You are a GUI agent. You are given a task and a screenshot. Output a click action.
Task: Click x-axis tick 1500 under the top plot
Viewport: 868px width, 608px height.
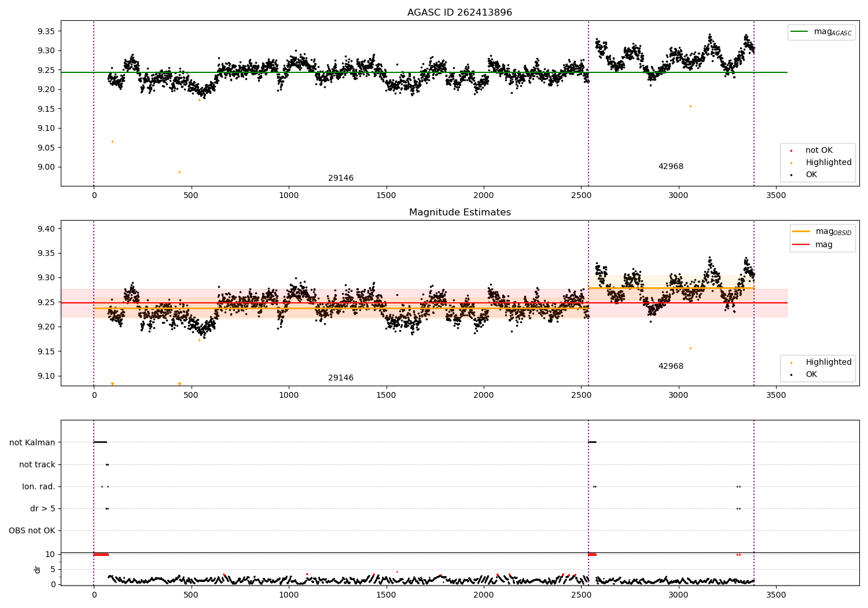(386, 196)
